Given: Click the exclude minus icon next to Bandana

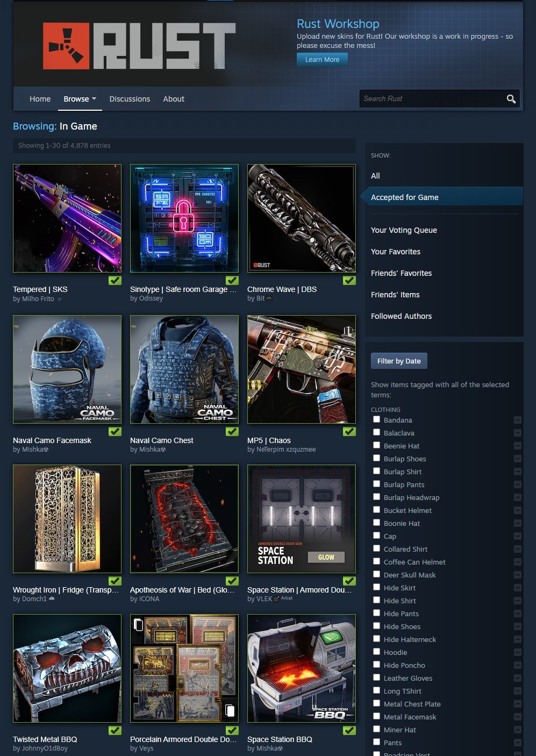Looking at the screenshot, I should pos(517,420).
